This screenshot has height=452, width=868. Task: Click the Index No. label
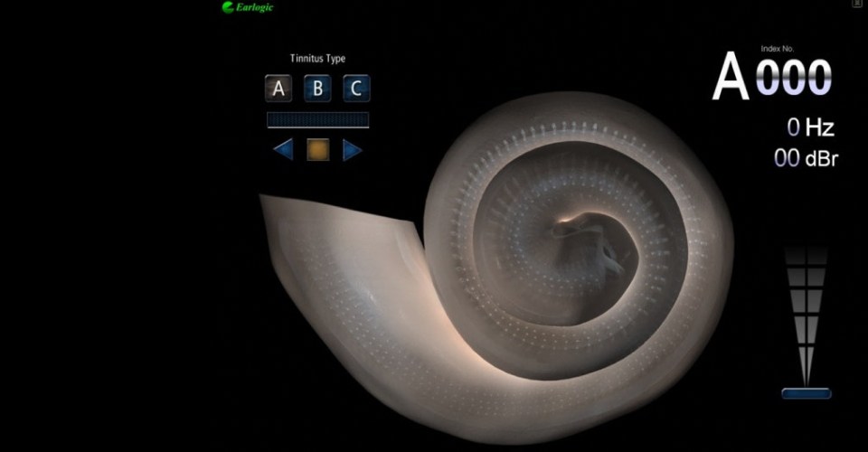[x=777, y=48]
